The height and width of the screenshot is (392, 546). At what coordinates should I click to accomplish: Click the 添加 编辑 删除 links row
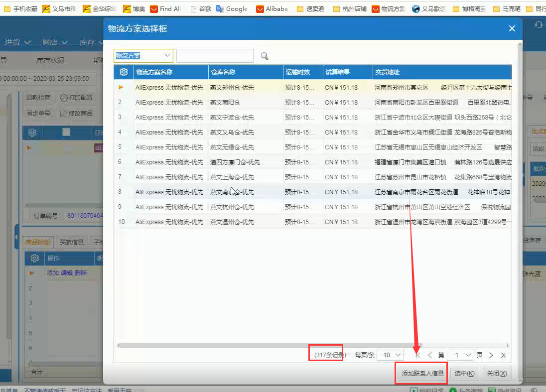pyautogui.click(x=67, y=272)
